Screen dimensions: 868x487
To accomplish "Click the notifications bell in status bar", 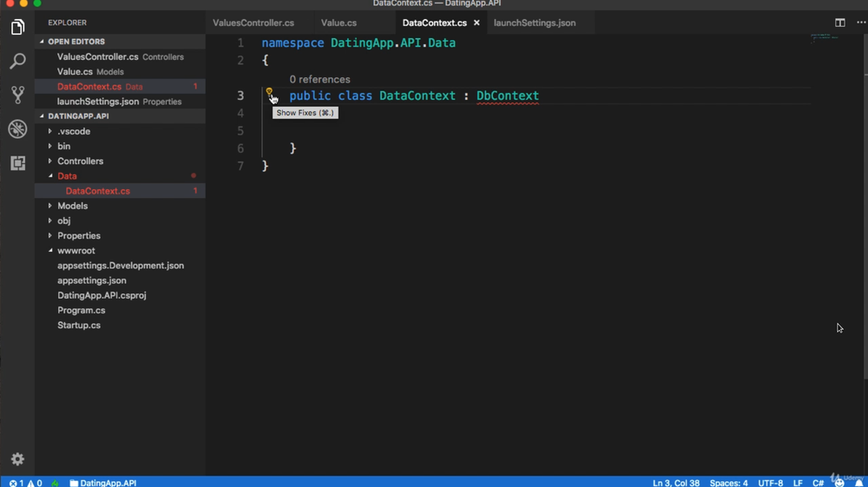I will (x=858, y=483).
